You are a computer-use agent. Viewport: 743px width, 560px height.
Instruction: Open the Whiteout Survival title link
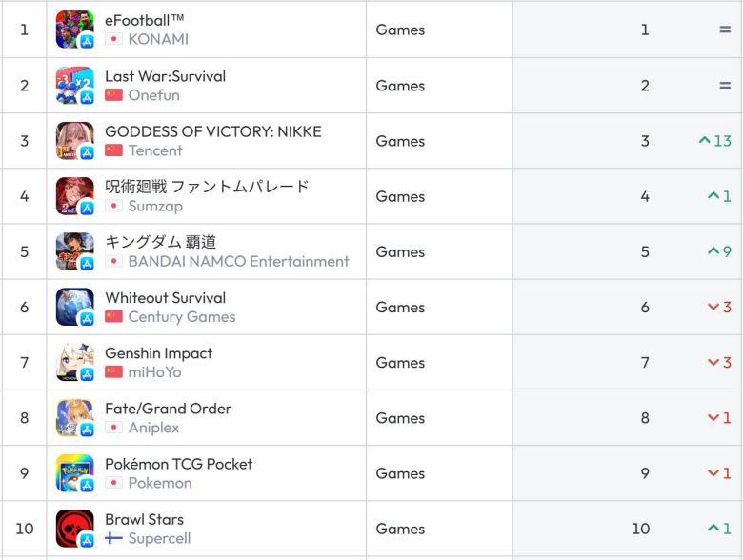coord(165,298)
